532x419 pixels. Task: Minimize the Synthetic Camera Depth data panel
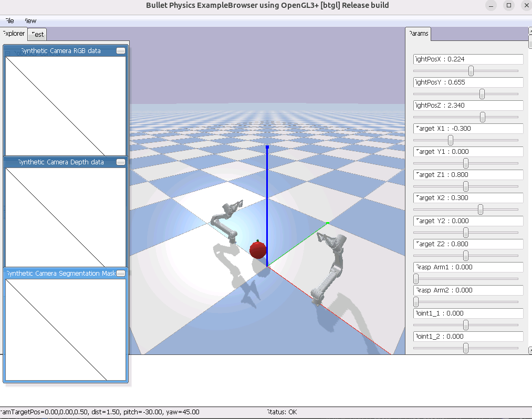(x=121, y=162)
